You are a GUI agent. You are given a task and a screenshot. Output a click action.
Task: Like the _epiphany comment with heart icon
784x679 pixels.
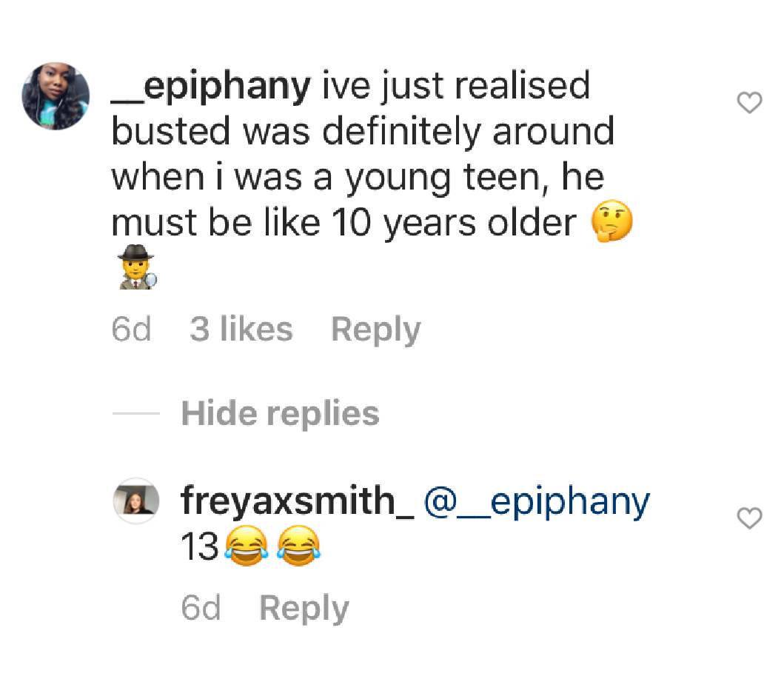coord(749,102)
